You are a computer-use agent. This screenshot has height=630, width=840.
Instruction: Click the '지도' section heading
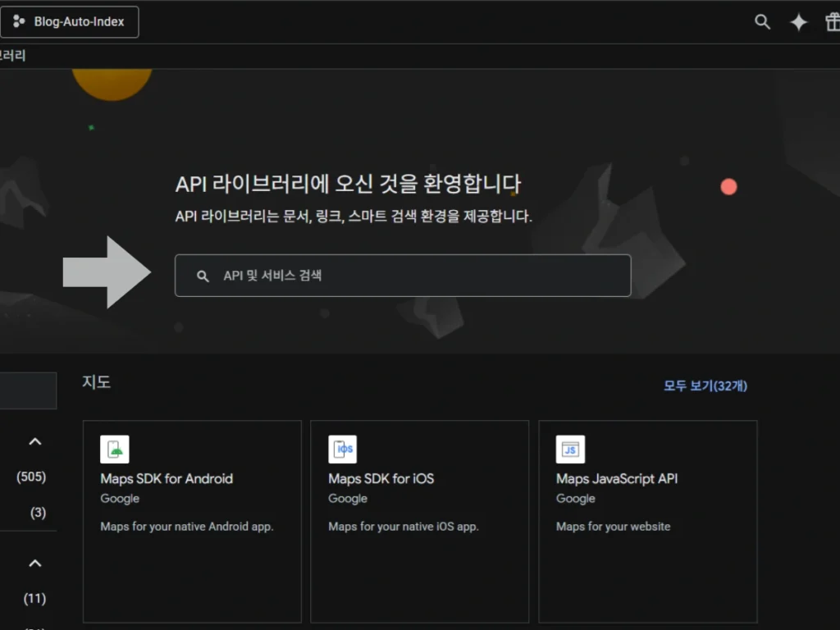pos(97,382)
